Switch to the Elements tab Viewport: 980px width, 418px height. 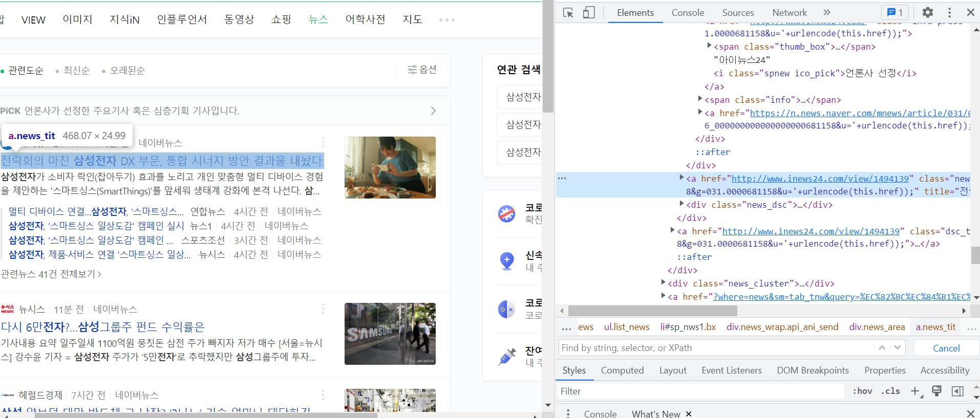pyautogui.click(x=635, y=13)
